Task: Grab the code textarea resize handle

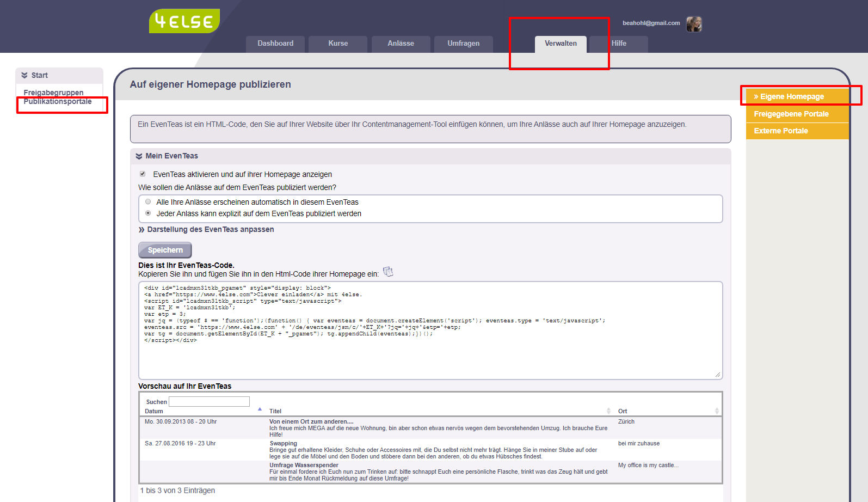Action: pos(718,375)
